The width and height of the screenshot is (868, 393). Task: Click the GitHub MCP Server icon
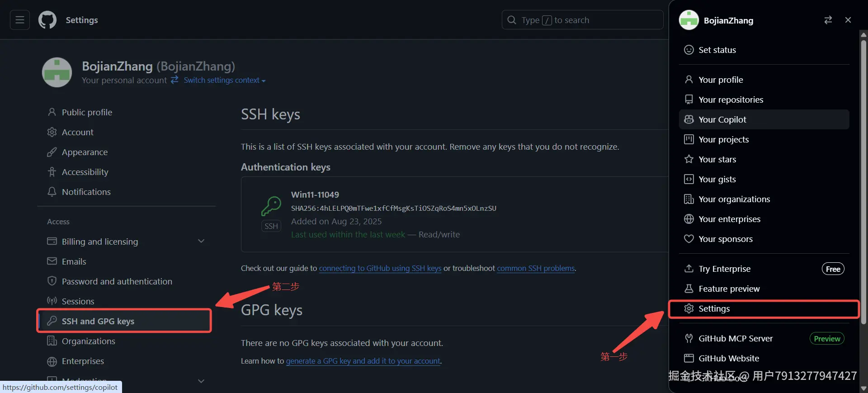tap(689, 338)
